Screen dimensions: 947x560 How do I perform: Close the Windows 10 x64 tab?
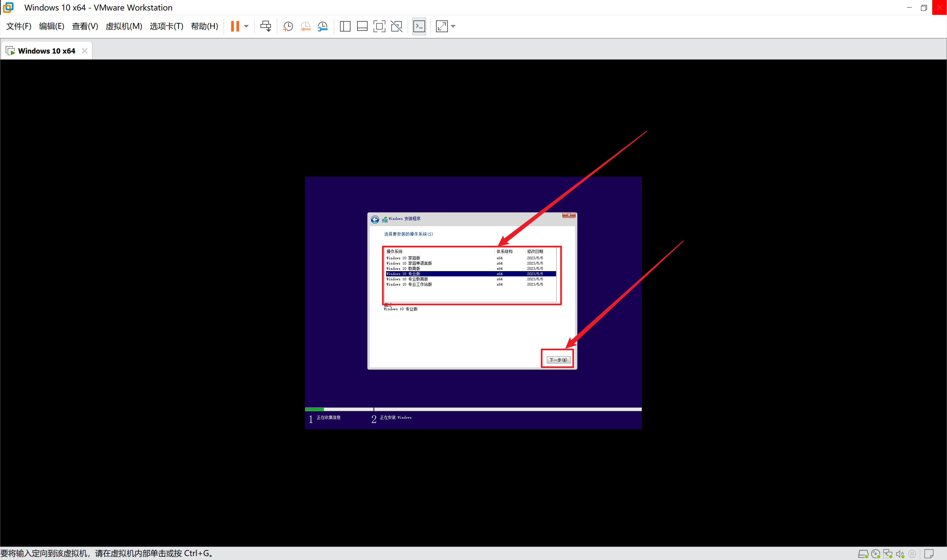pos(85,51)
